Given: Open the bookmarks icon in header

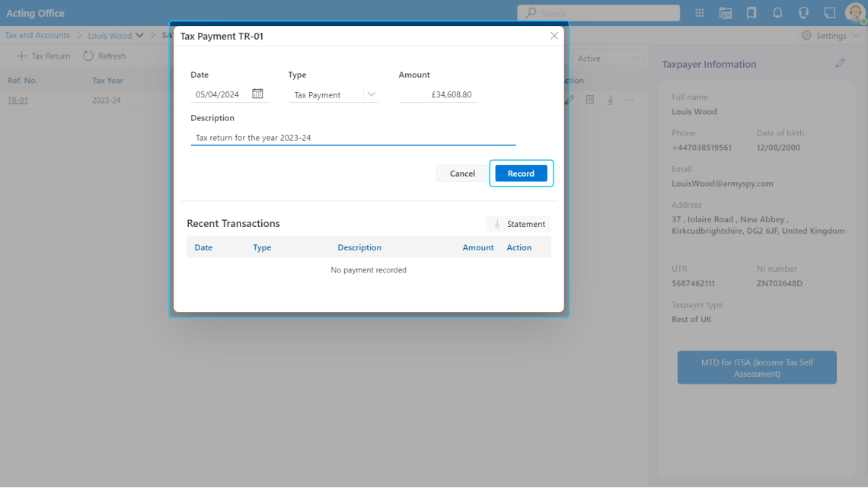Looking at the screenshot, I should (752, 13).
